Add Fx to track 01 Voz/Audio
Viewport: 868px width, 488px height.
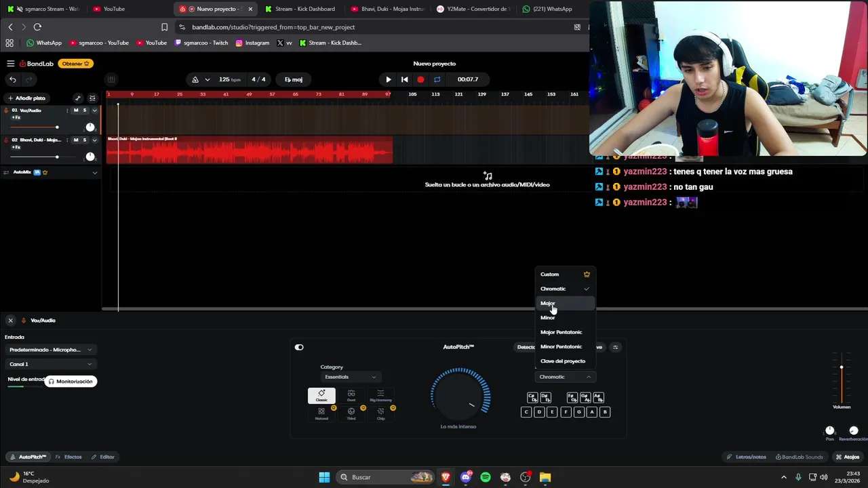pyautogui.click(x=16, y=118)
